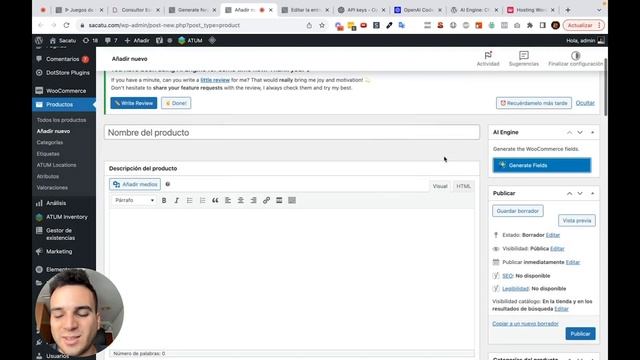This screenshot has width=640, height=360.
Task: Move Publicar panel up
Action: click(x=569, y=193)
